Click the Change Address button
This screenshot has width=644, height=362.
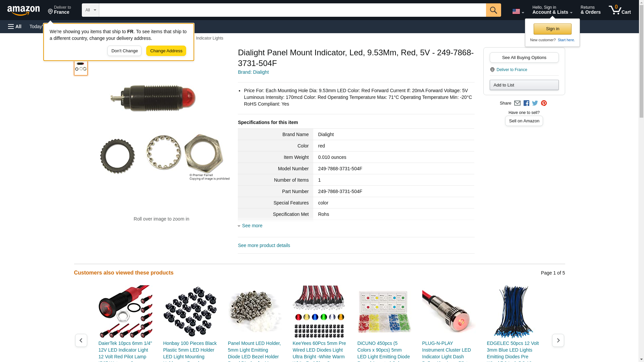tap(166, 51)
